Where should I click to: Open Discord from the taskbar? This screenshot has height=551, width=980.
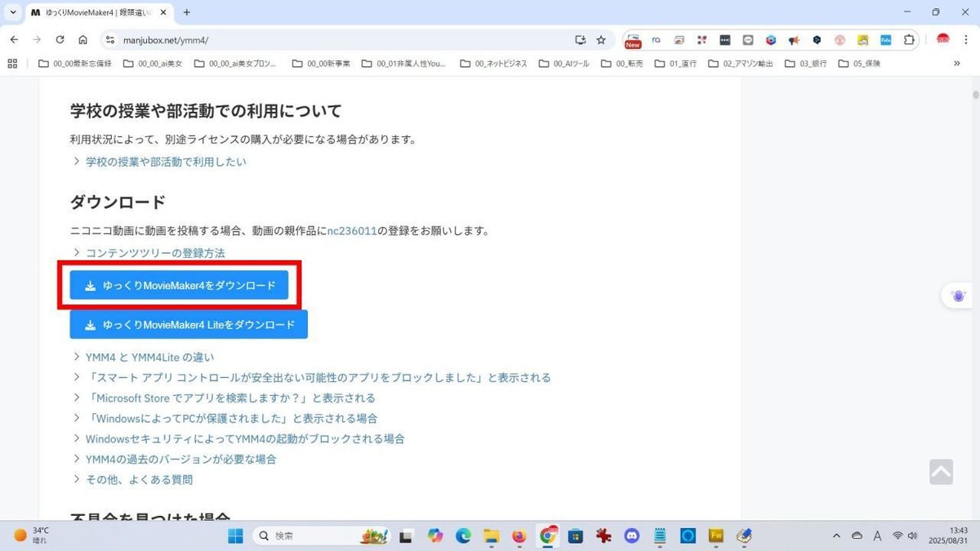coord(631,536)
